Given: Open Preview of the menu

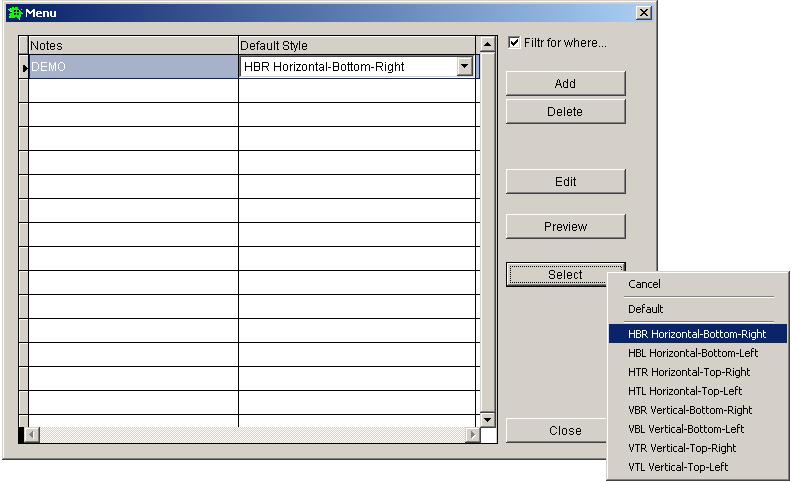Looking at the screenshot, I should coord(565,227).
